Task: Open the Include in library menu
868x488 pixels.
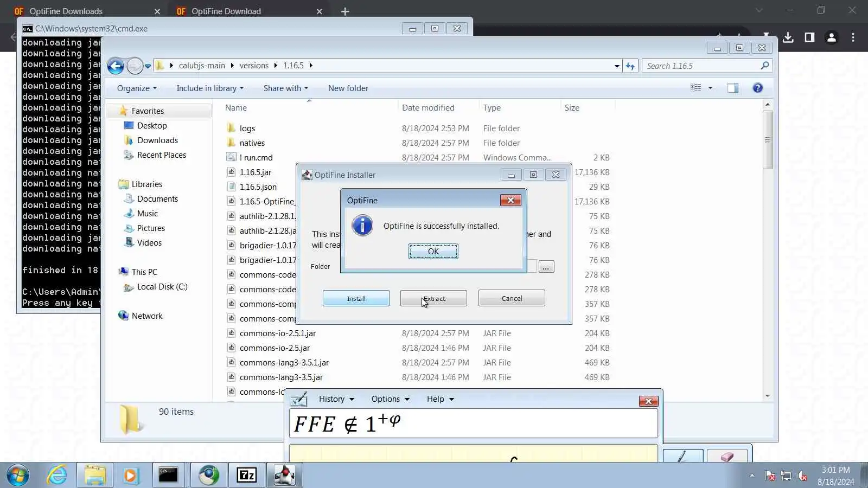Action: 210,88
